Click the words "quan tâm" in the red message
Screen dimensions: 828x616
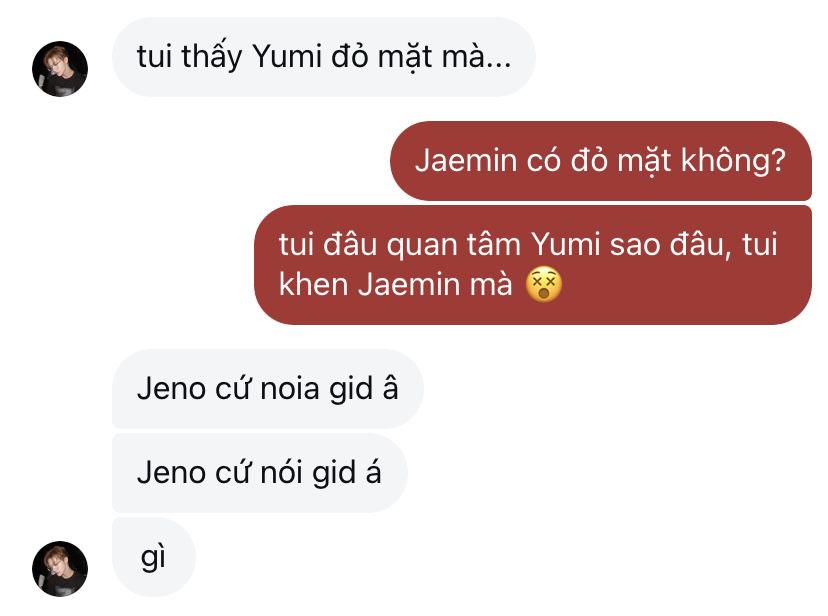(x=454, y=246)
